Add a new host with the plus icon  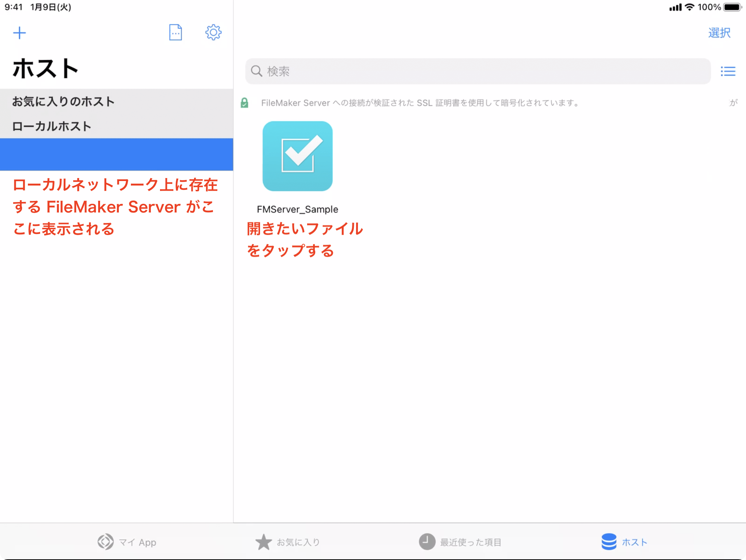[20, 32]
